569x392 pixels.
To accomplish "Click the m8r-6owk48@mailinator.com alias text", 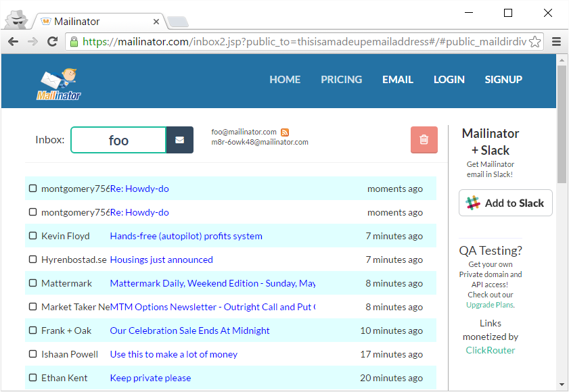I will [x=260, y=142].
